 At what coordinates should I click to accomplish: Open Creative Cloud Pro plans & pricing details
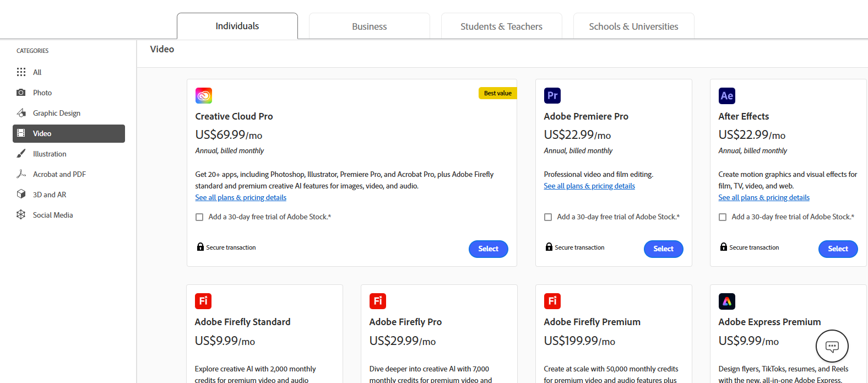241,197
